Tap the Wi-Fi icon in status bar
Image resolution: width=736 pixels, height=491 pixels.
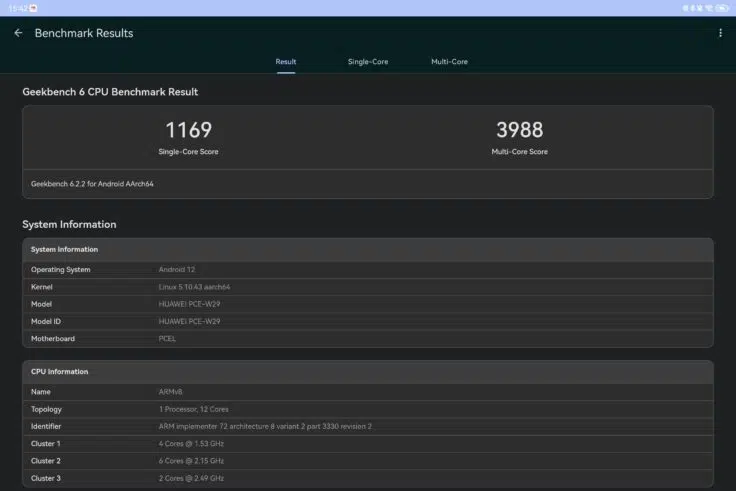click(708, 8)
